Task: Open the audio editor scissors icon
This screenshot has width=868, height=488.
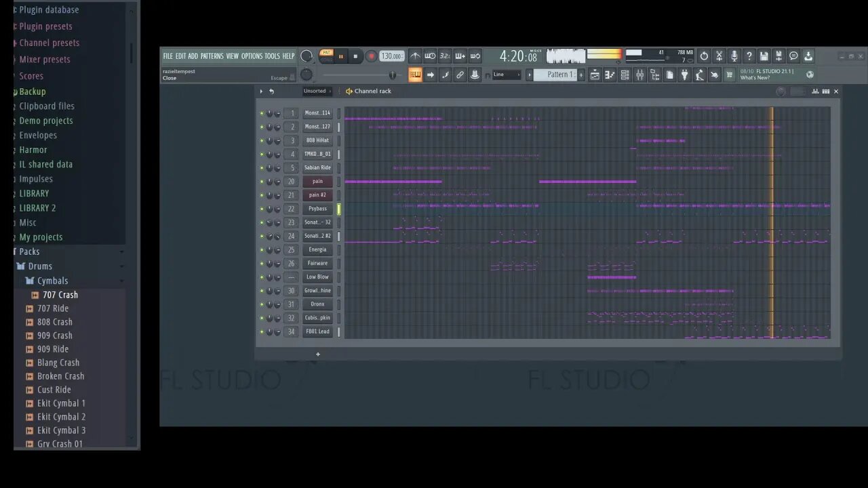Action: (719, 56)
